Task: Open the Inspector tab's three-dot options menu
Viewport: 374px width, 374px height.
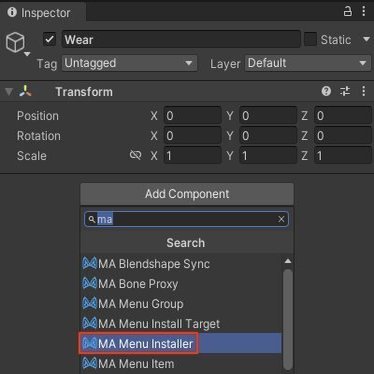Action: (x=364, y=11)
